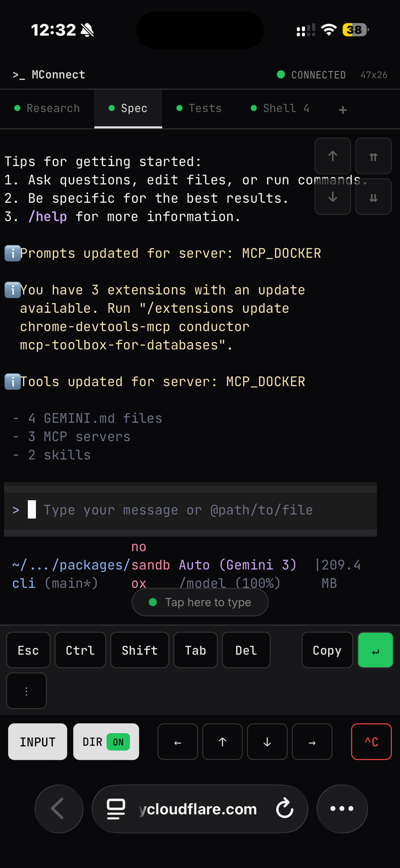Tap the cloudflare.com address bar
The width and height of the screenshot is (400, 868).
click(200, 809)
